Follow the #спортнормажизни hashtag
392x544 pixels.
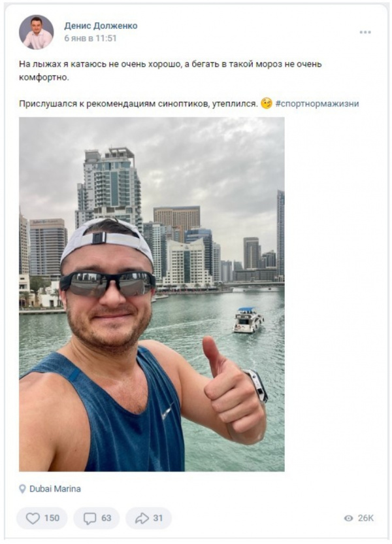317,103
